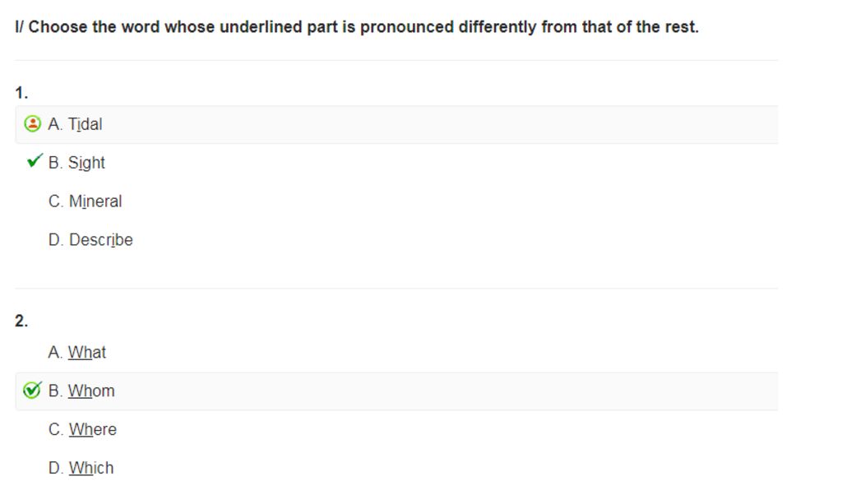Click the question number 2 label
Screen dimensions: 842x504
(x=21, y=321)
